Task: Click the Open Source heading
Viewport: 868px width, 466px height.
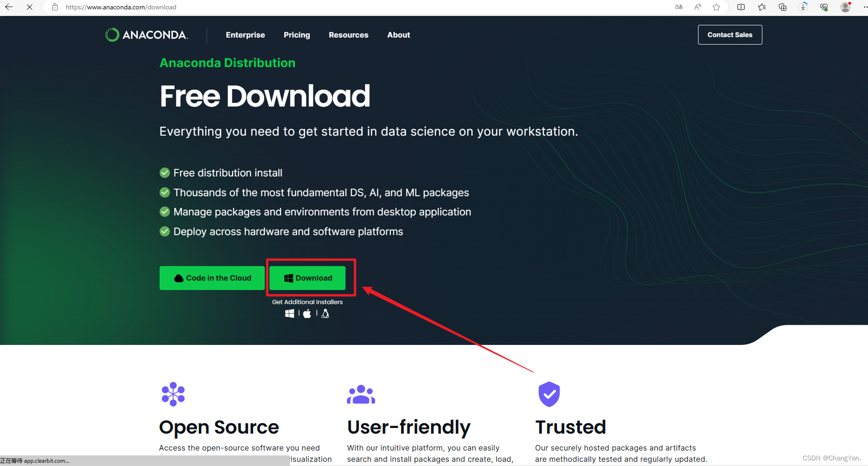Action: coord(219,428)
